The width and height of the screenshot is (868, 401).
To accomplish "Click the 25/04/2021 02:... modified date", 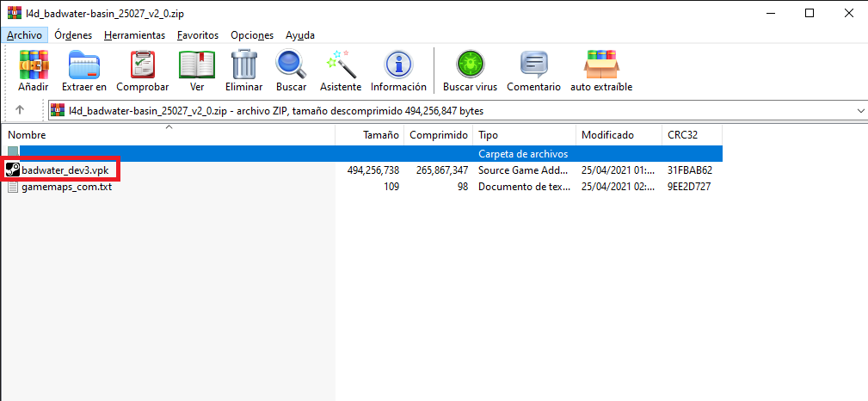I will [x=619, y=188].
